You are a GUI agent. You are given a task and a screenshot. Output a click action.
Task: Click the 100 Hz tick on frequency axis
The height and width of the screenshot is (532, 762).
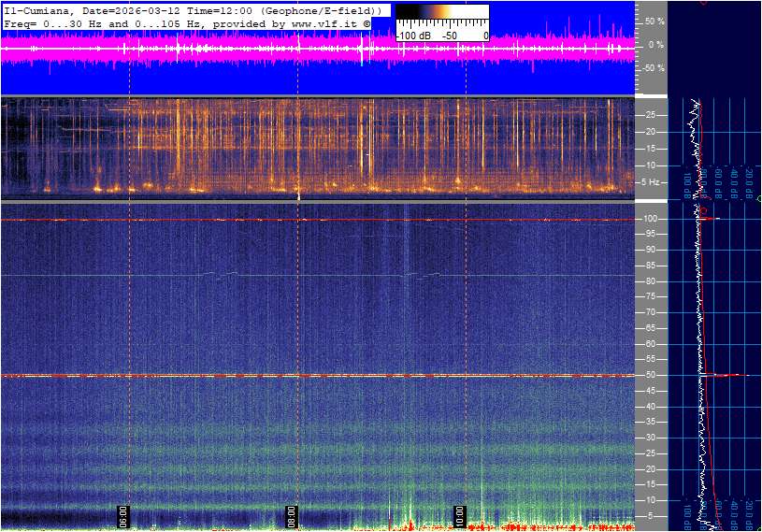(x=651, y=219)
